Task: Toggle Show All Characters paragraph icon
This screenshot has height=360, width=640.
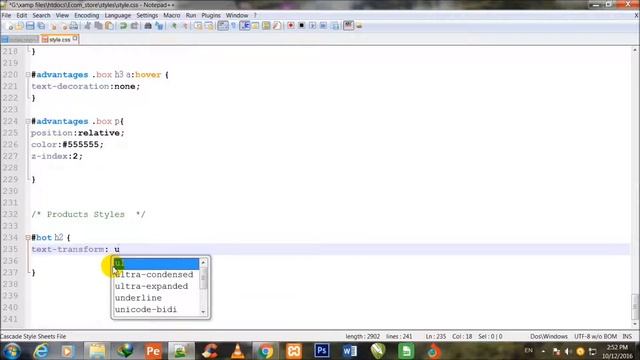Action: point(233,26)
